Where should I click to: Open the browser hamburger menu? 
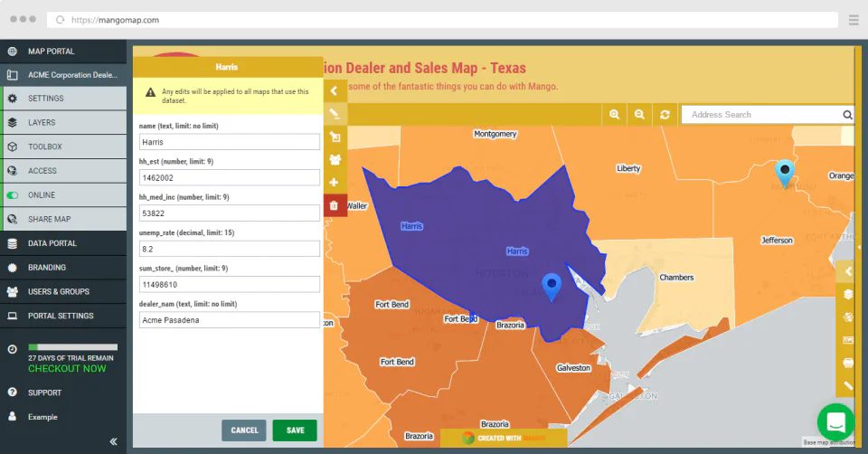point(854,20)
